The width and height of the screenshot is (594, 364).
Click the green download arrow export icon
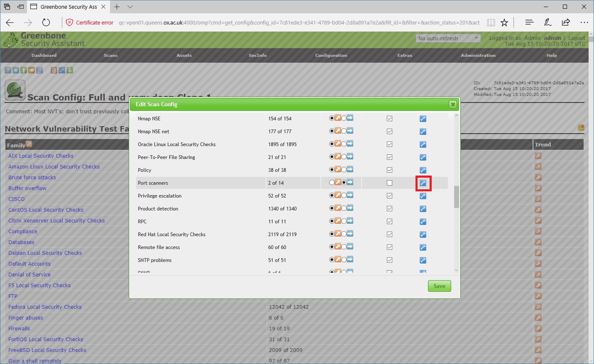coord(70,70)
